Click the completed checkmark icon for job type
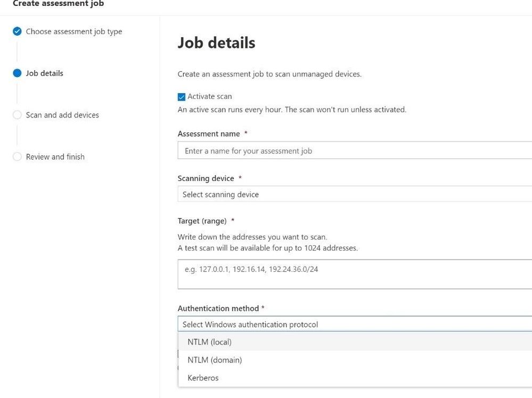This screenshot has width=532, height=398. (17, 31)
